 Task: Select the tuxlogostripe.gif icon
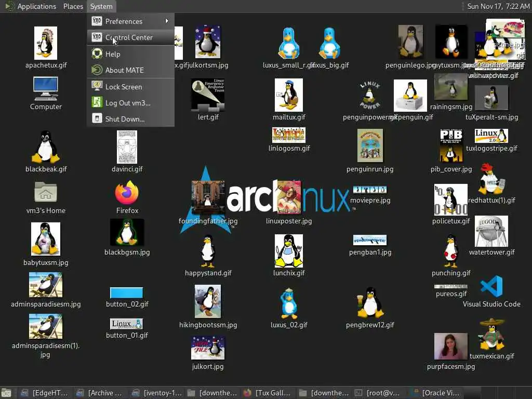pos(491,136)
